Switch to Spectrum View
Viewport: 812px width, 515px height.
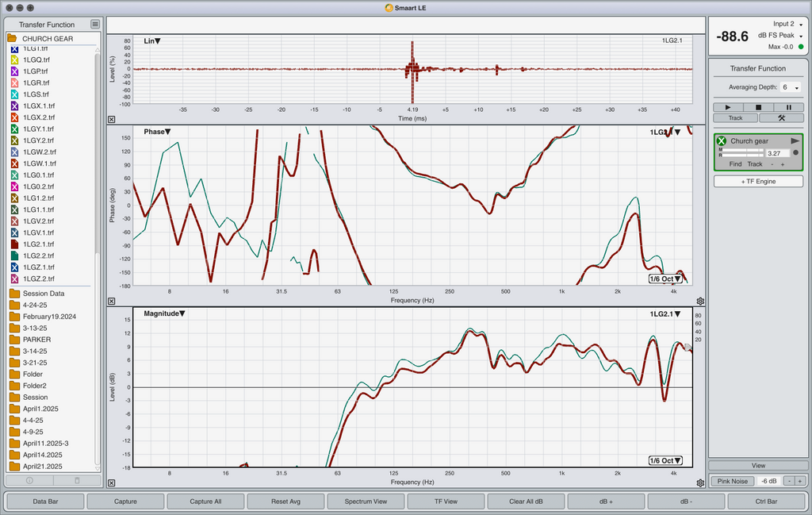(366, 502)
